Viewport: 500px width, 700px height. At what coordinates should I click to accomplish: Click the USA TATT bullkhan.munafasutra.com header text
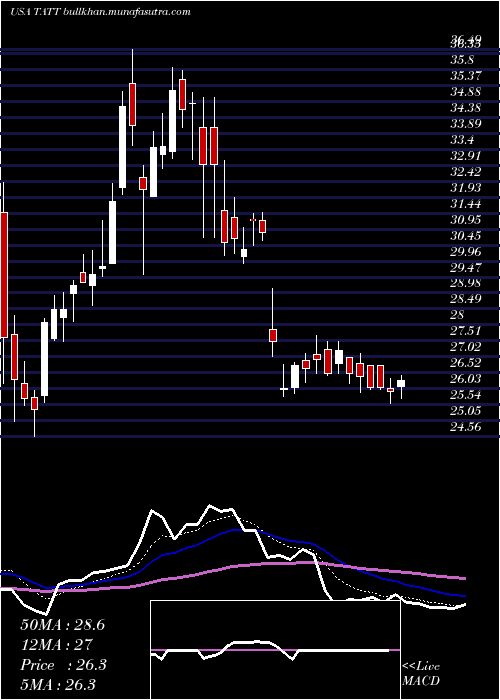tap(100, 12)
